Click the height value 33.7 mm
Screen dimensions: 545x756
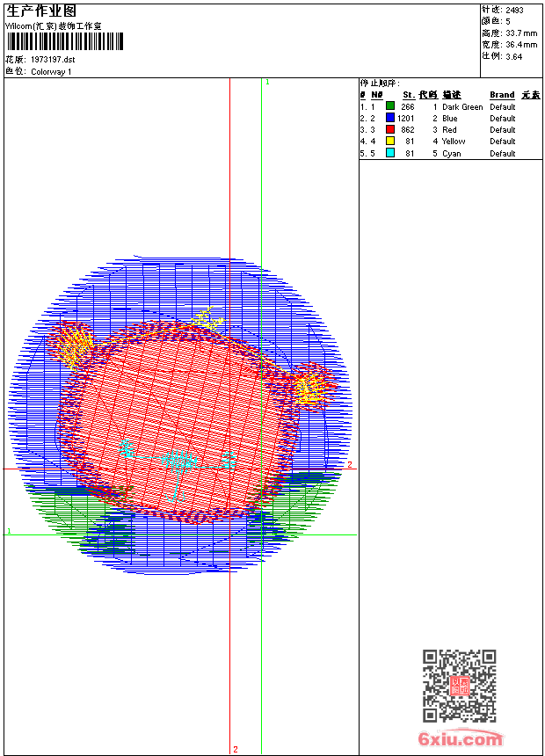click(521, 33)
